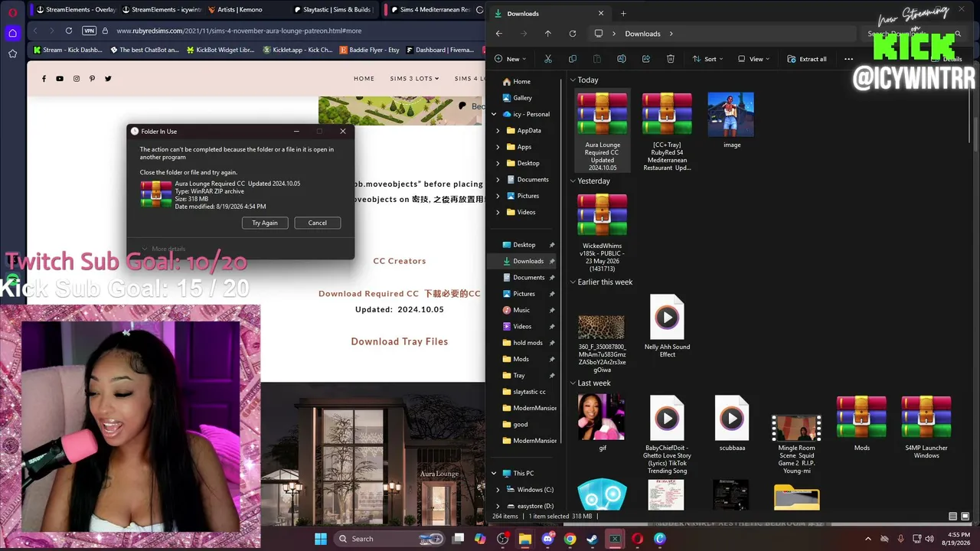The height and width of the screenshot is (551, 980).
Task: Open the site's Instagram icon link
Action: [x=77, y=79]
